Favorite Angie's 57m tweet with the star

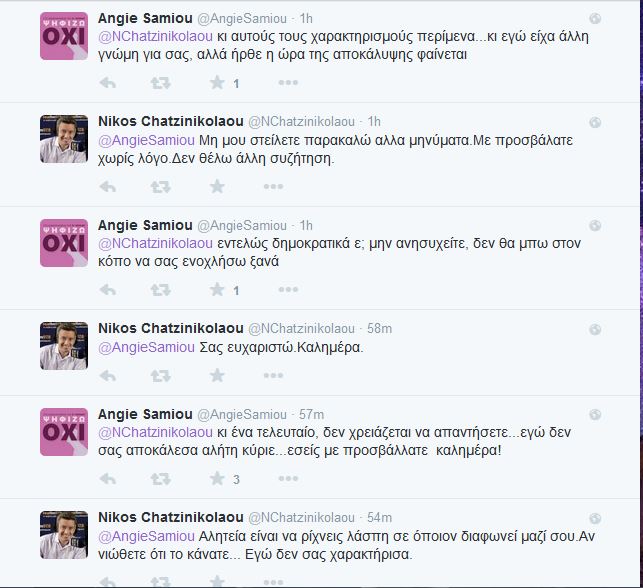click(x=216, y=479)
